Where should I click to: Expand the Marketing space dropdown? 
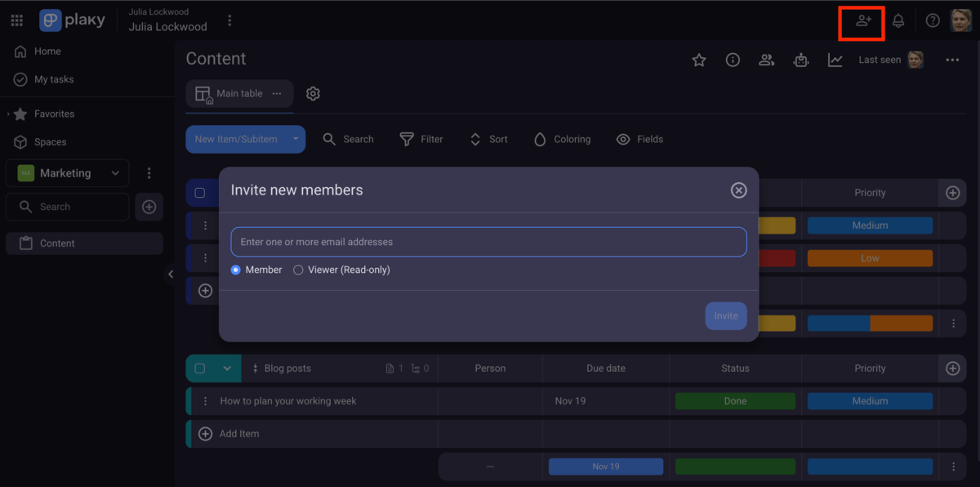pos(115,173)
